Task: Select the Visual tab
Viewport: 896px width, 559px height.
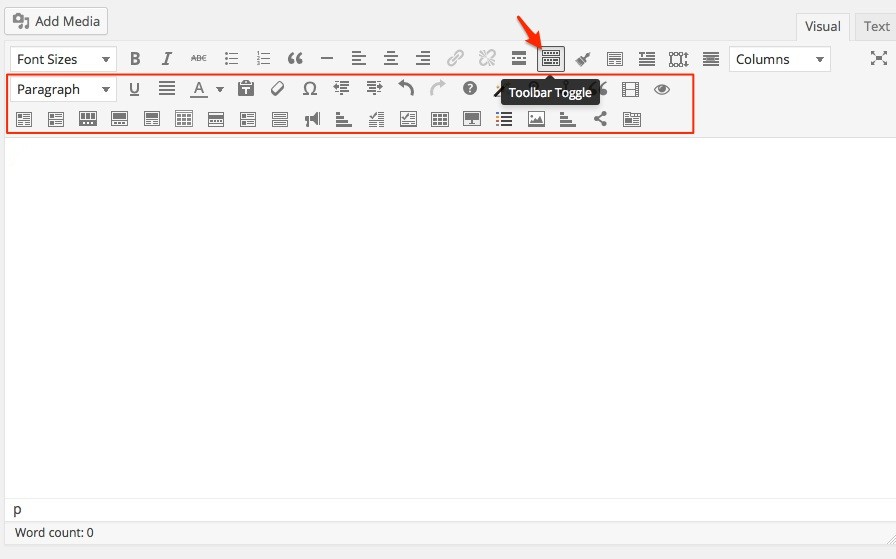Action: click(x=823, y=27)
